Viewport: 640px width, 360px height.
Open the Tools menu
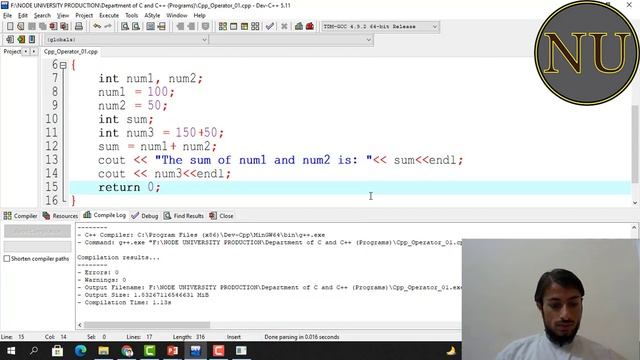[x=131, y=16]
